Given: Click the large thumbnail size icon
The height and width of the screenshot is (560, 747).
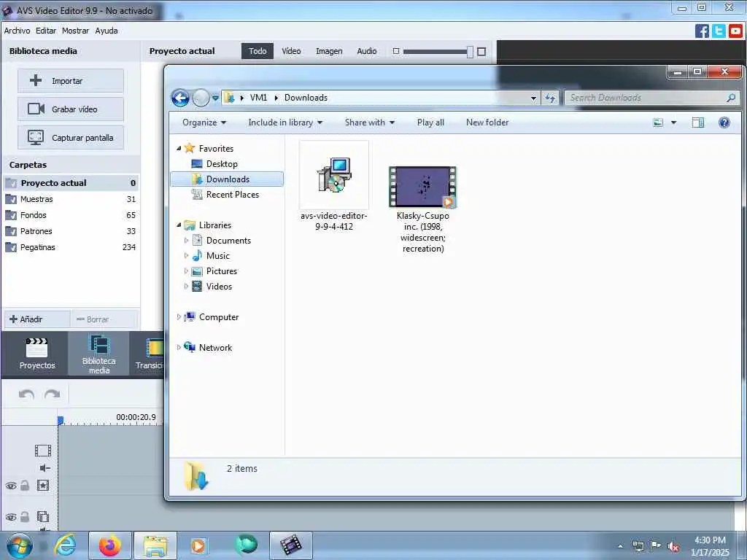Looking at the screenshot, I should (x=481, y=52).
